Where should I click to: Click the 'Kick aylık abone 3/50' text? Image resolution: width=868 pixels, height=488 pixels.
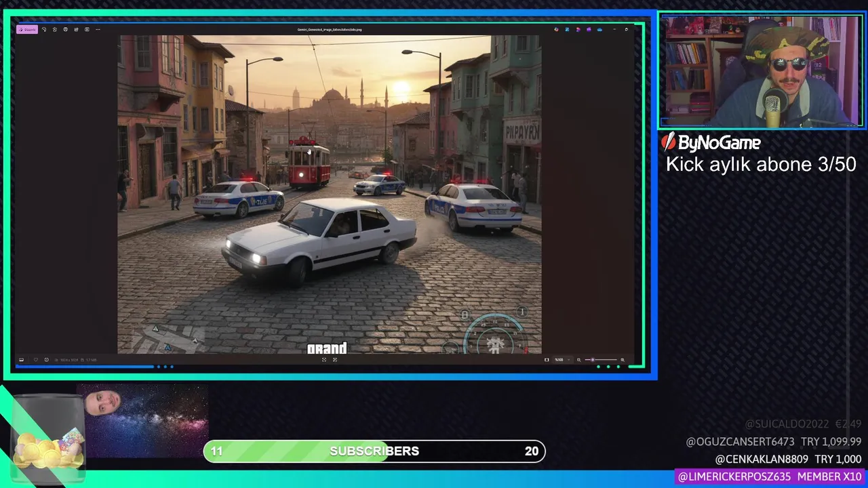click(x=761, y=165)
